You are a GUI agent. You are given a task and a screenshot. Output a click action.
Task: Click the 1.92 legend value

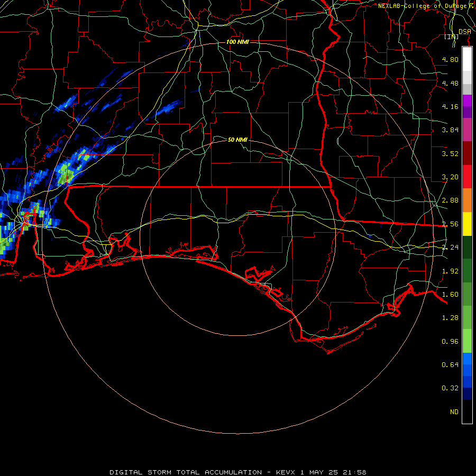pyautogui.click(x=450, y=271)
